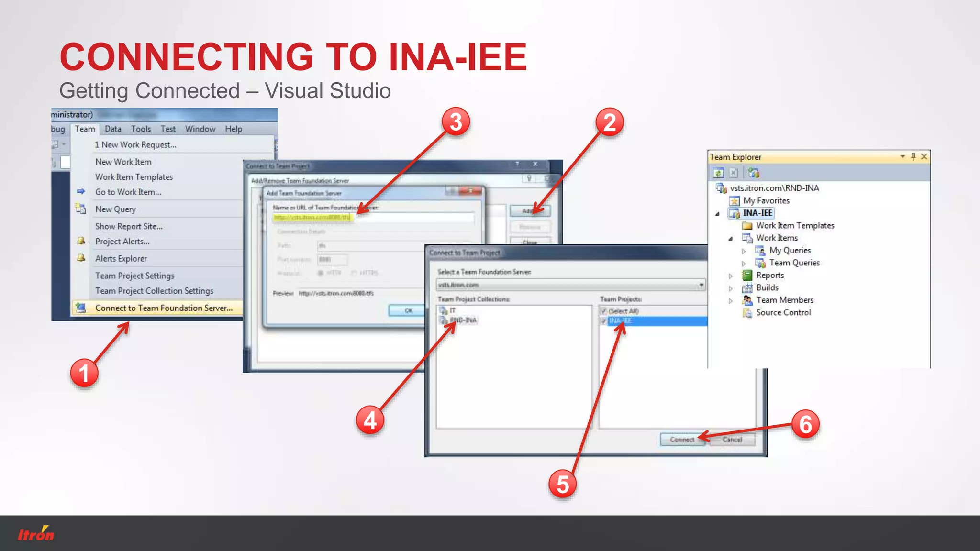The image size is (980, 551).
Task: Choose Team Project Collection Settings
Action: 154,291
